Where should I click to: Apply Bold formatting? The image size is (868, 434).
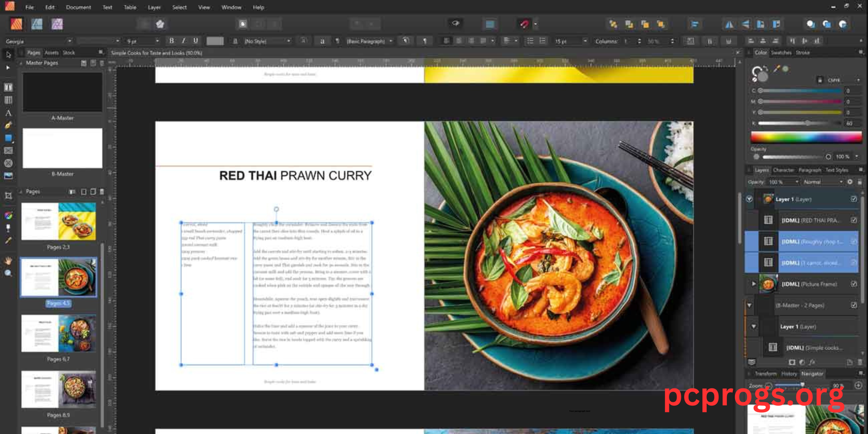(172, 41)
